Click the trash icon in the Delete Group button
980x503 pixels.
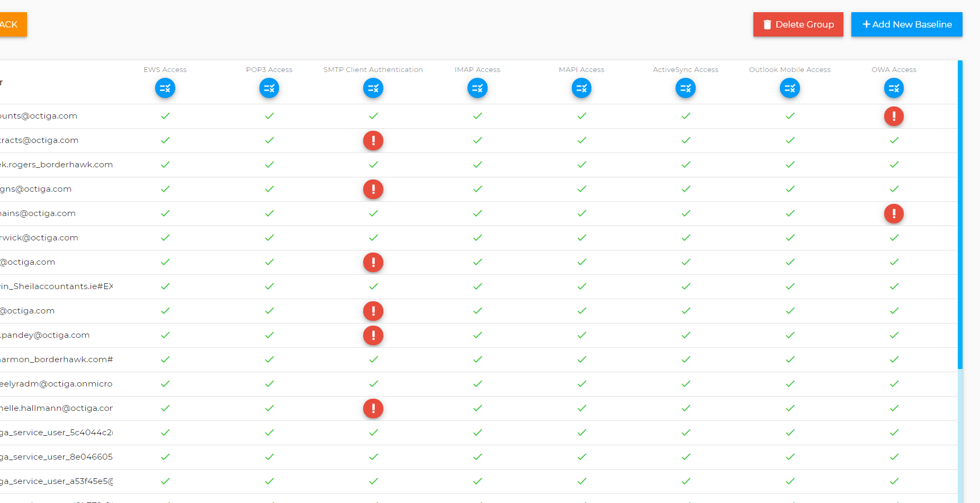coord(767,24)
